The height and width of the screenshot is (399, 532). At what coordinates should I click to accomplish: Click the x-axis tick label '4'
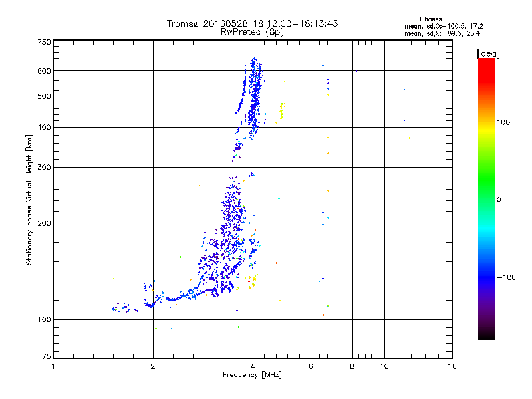point(253,366)
